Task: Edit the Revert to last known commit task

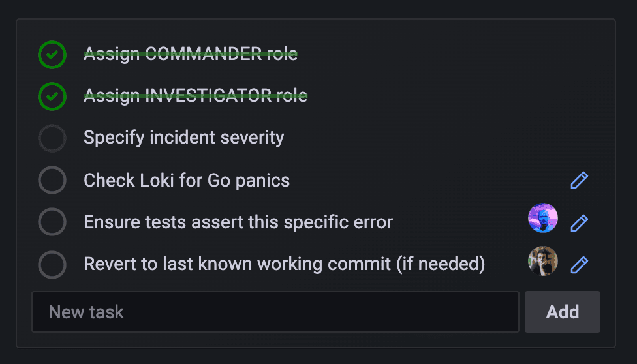Action: pyautogui.click(x=579, y=265)
